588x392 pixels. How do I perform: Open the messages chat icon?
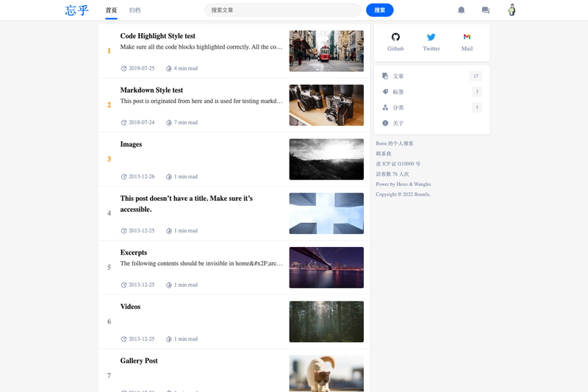pos(486,10)
